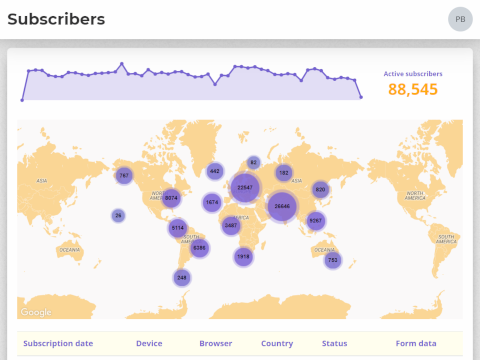Click the Device column header
The image size is (480, 360).
pyautogui.click(x=149, y=343)
